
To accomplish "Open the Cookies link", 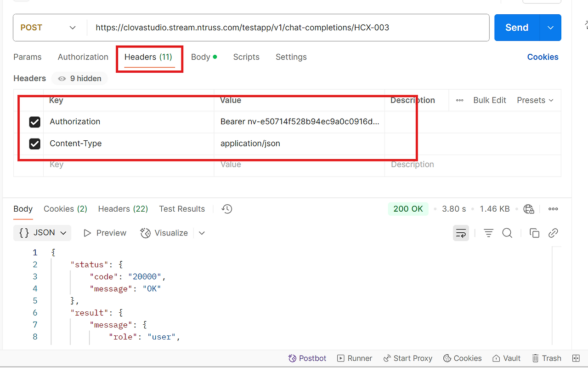I will coord(543,57).
